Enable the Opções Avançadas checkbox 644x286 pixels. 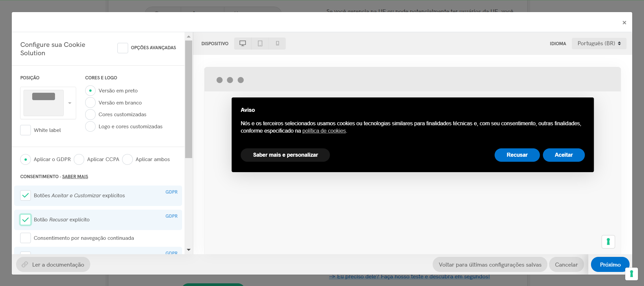coord(123,48)
